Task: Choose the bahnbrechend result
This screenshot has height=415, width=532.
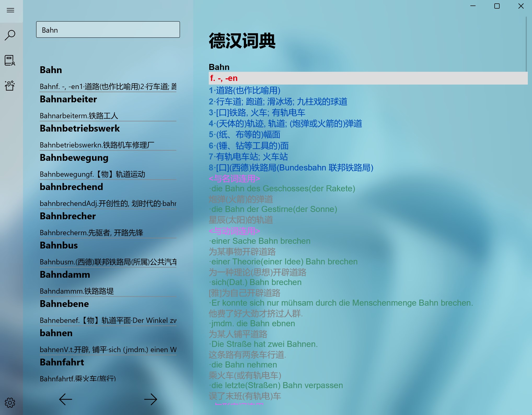Action: (x=71, y=187)
